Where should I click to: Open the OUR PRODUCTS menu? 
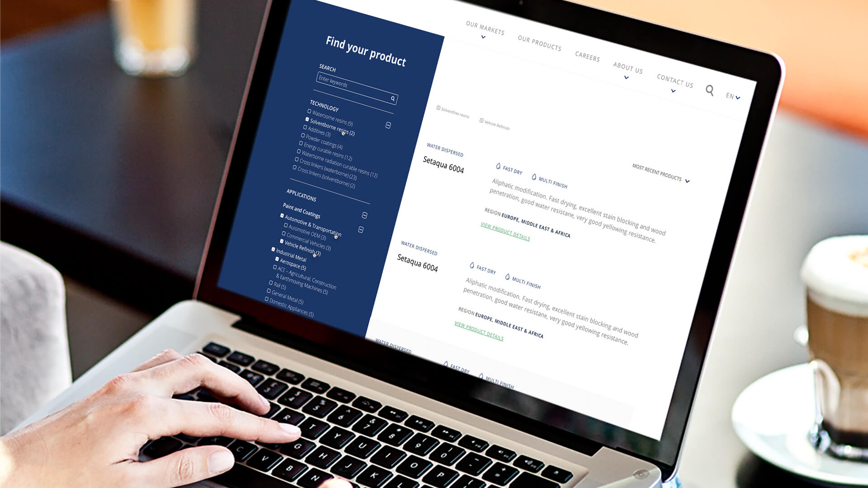pyautogui.click(x=539, y=47)
